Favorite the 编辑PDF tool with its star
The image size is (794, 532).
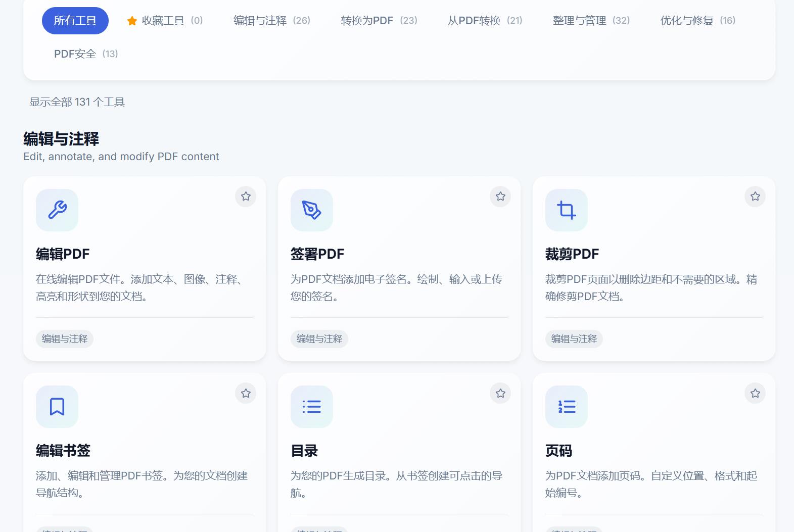[x=246, y=197]
